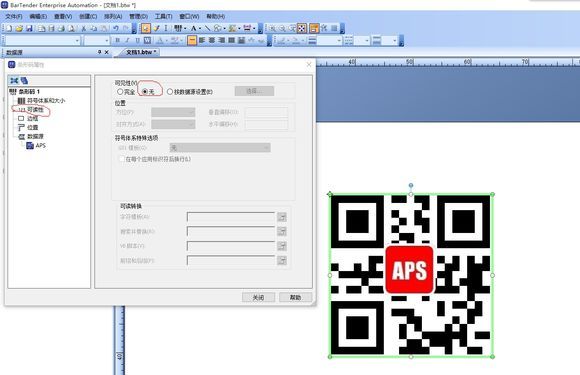Close the 数据源 side panel

(x=107, y=52)
